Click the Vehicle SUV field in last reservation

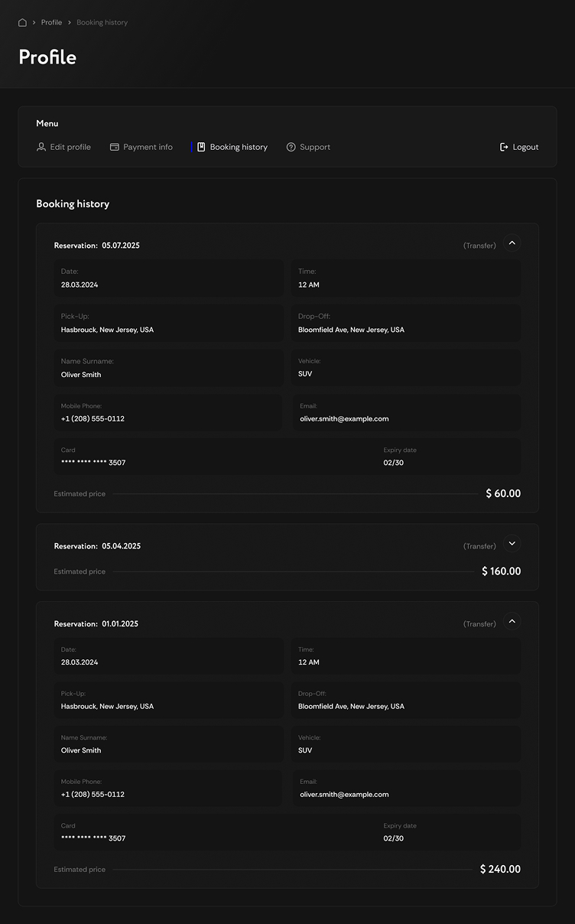point(406,744)
